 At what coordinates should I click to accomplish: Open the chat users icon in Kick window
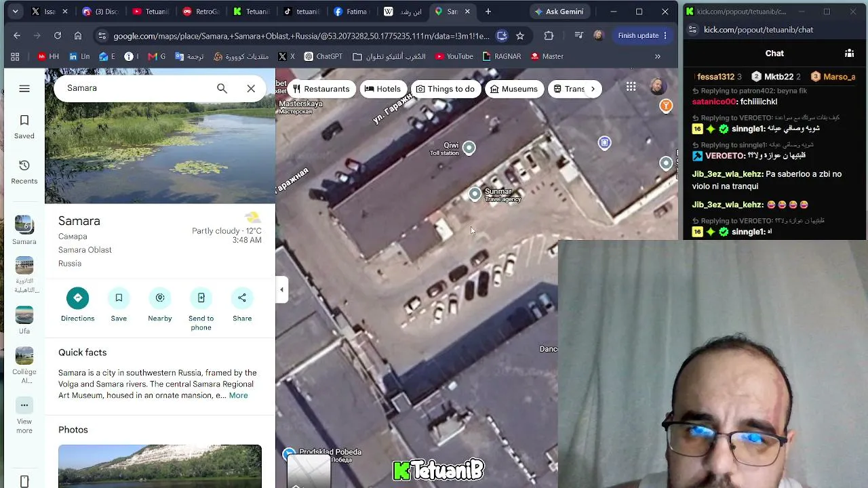[849, 53]
